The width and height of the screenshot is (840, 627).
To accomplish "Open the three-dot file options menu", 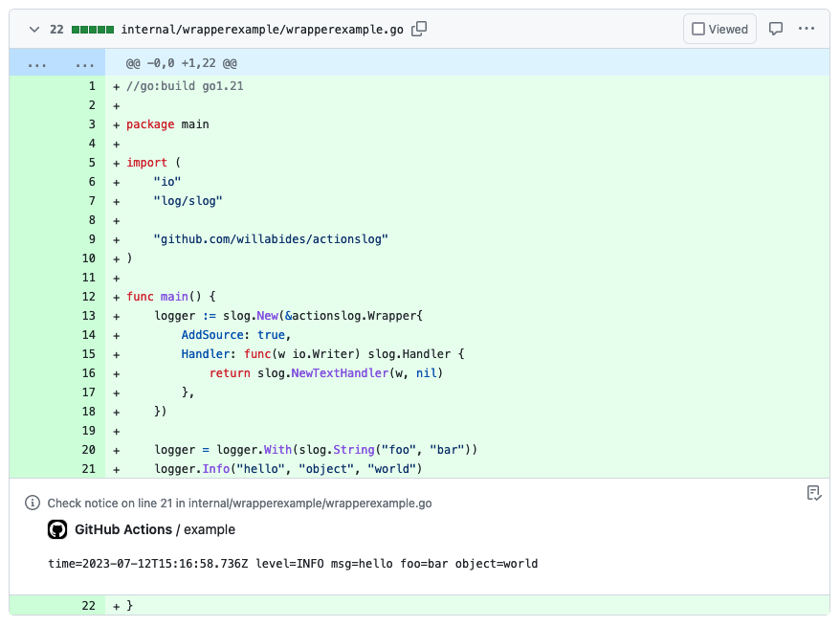I will (807, 30).
